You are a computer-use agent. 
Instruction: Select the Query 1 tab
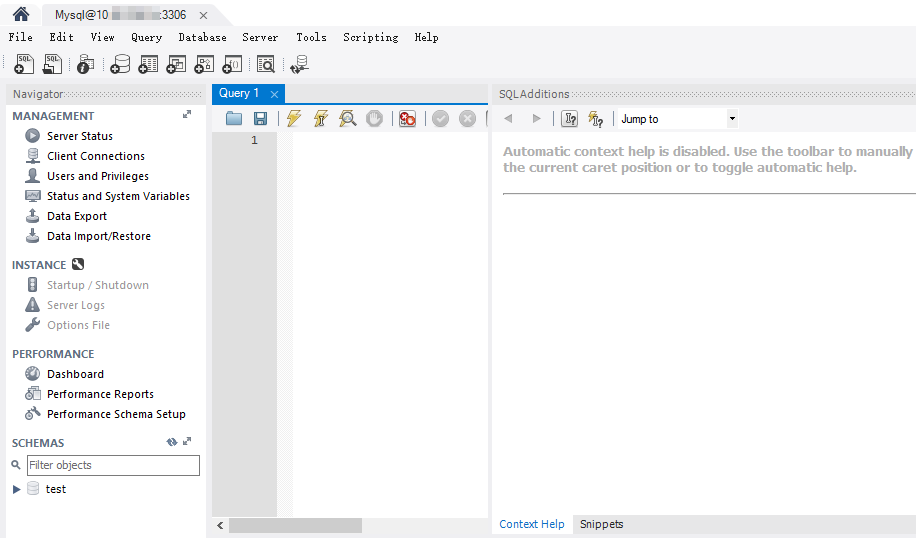[x=239, y=93]
